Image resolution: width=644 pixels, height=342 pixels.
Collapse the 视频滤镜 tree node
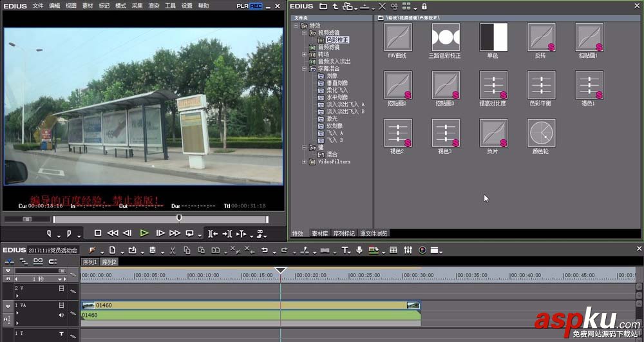(x=304, y=33)
